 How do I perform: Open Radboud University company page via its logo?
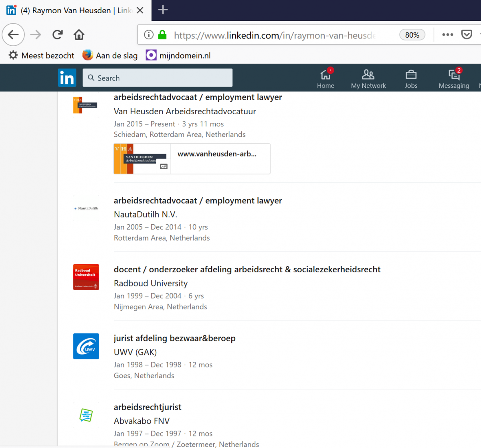click(86, 277)
